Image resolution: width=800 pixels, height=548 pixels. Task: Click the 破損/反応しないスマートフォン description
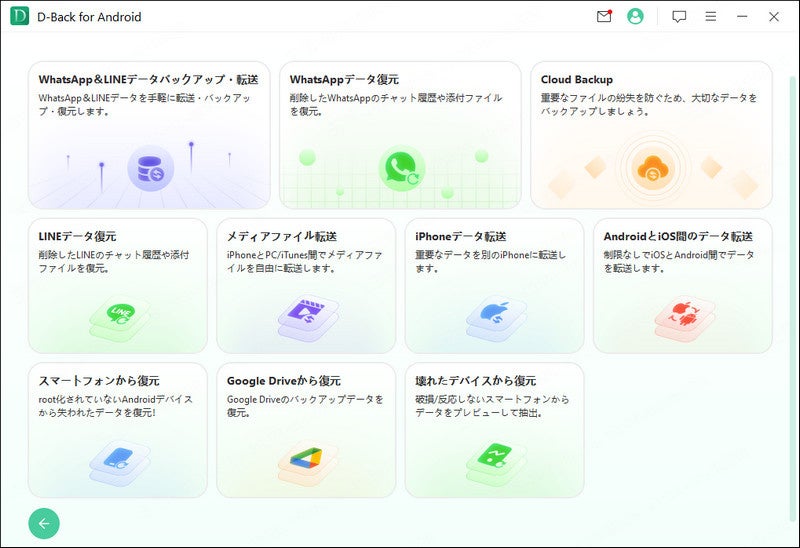[x=492, y=406]
